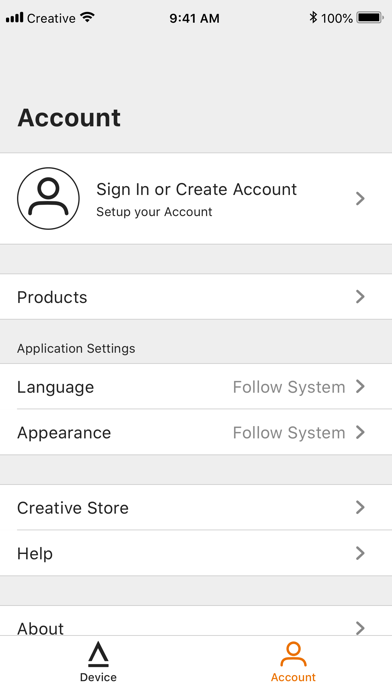The width and height of the screenshot is (392, 696).
Task: Tap the Bluetooth status icon
Action: tap(313, 18)
